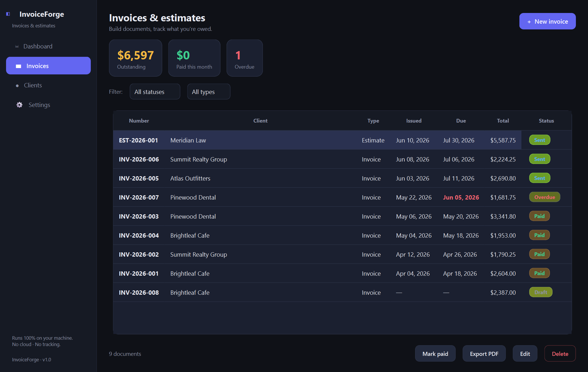Select invoice INV-2026-005
Screen dimensions: 588x372
(342, 178)
